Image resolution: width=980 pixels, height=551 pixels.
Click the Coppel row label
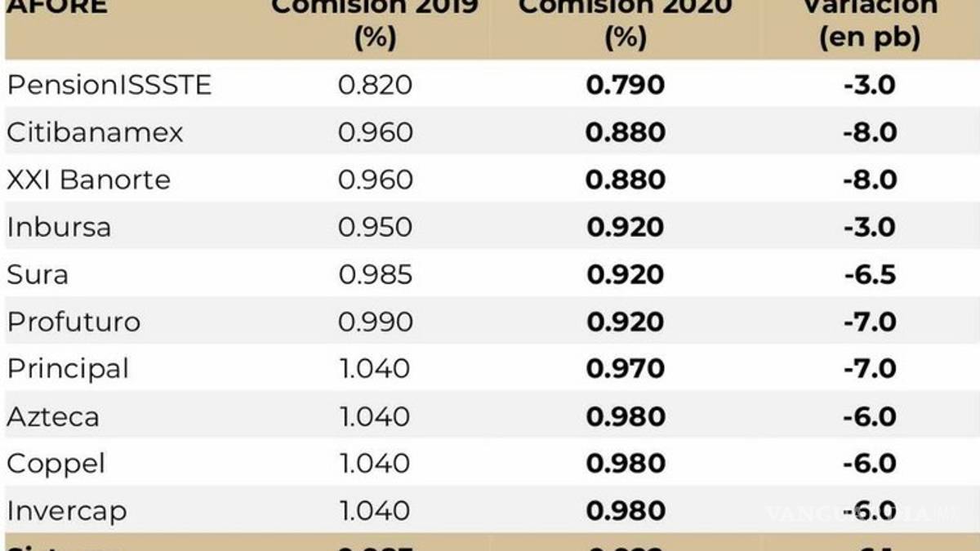56,464
